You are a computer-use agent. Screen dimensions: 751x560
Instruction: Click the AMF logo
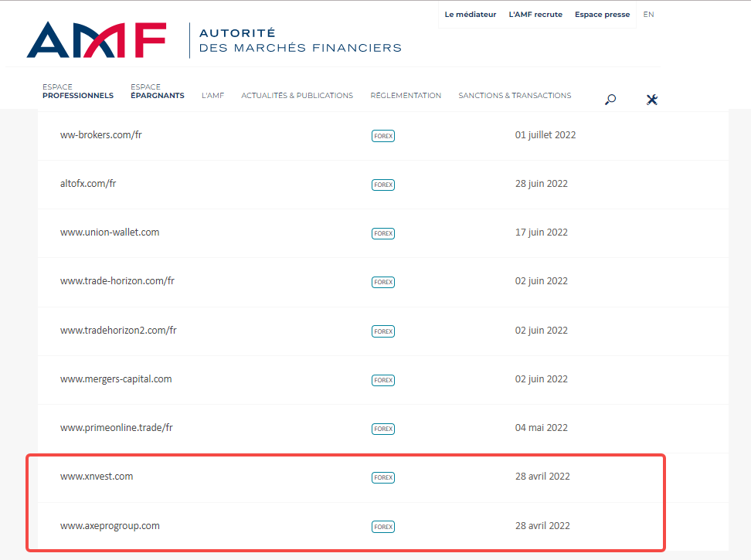97,40
